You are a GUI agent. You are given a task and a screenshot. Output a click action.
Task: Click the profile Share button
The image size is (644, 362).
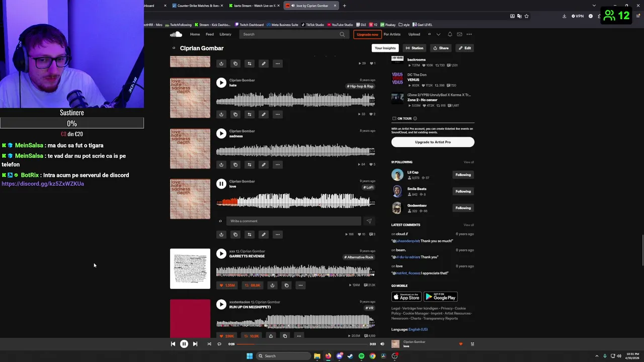[441, 48]
